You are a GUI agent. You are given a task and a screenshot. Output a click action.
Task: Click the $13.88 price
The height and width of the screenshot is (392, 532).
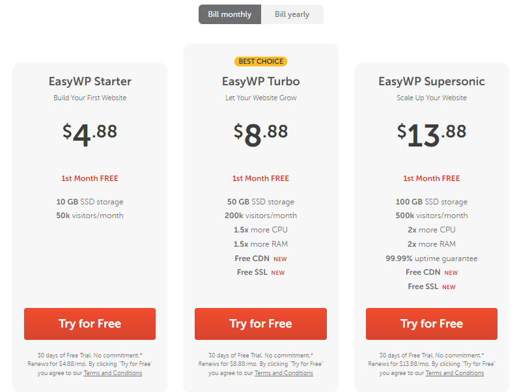432,135
